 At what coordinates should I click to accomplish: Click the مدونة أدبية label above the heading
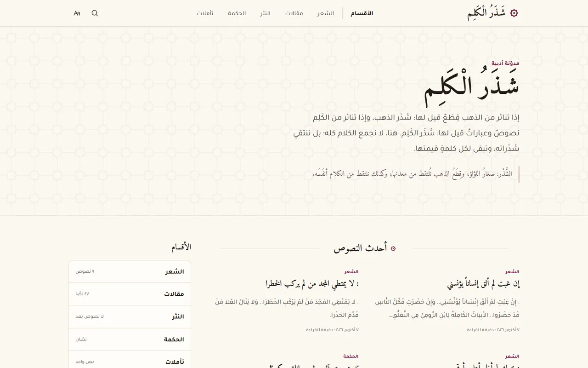[505, 63]
